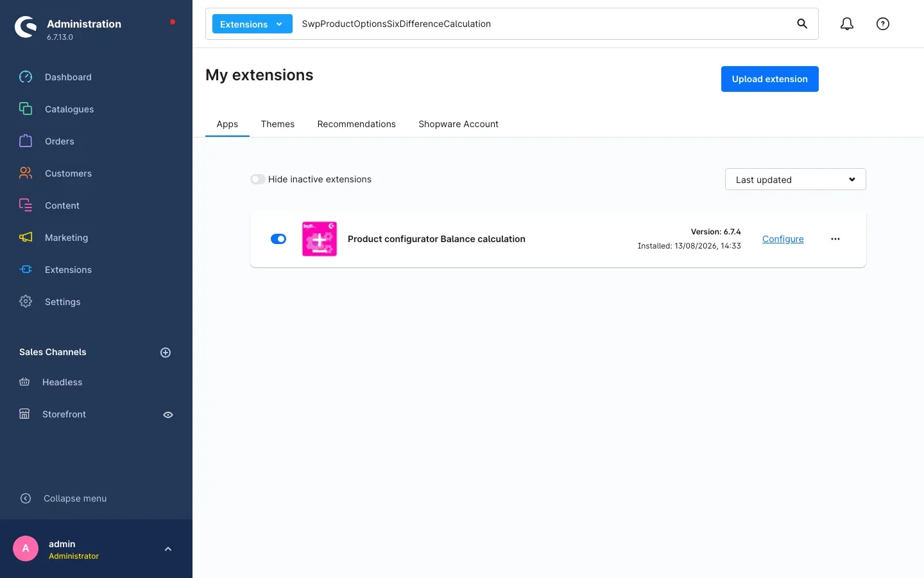Screen dimensions: 924x578
Task: Click the Shopware logo icon
Action: [x=26, y=27]
